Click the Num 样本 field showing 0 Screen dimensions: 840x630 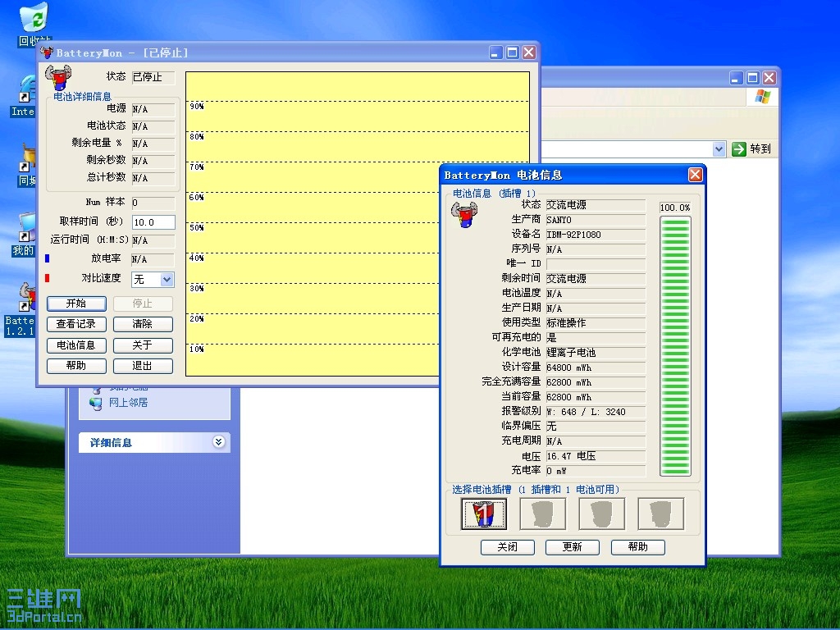coord(153,203)
